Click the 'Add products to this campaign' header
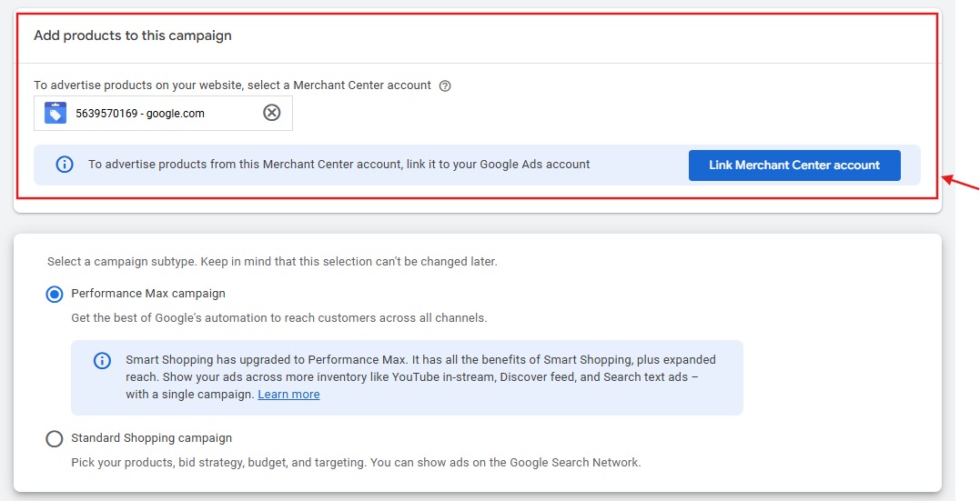The width and height of the screenshot is (980, 501). click(133, 35)
